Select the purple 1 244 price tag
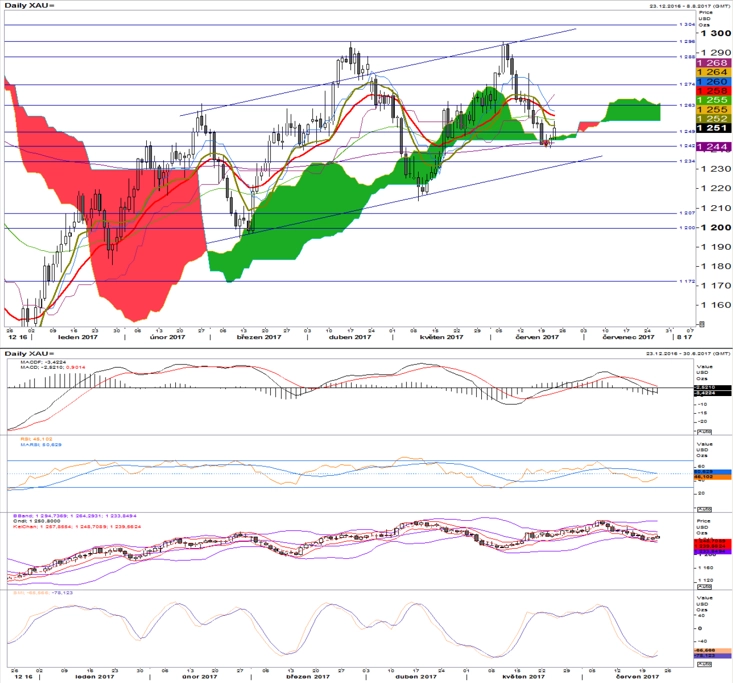This screenshot has height=683, width=733. (713, 147)
